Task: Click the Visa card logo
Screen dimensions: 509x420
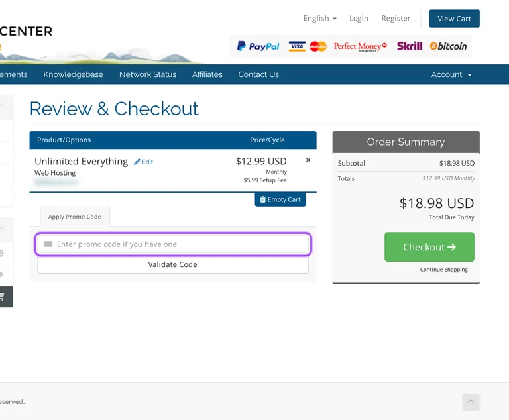Action: point(297,46)
